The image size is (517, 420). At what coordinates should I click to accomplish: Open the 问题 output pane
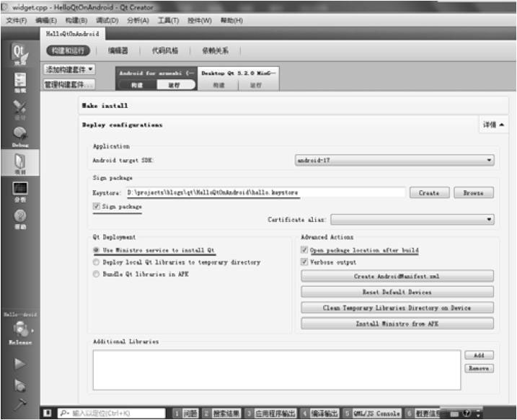[x=185, y=413]
